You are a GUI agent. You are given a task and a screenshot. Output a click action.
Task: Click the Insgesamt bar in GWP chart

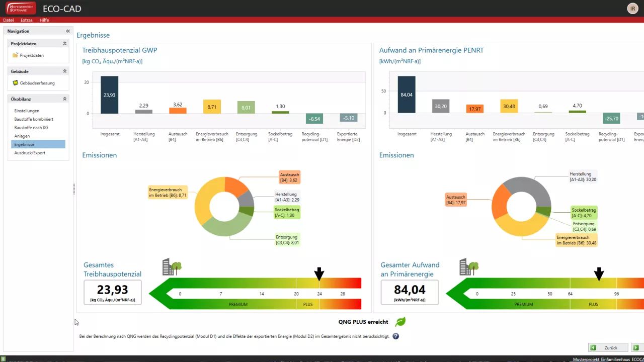point(109,95)
